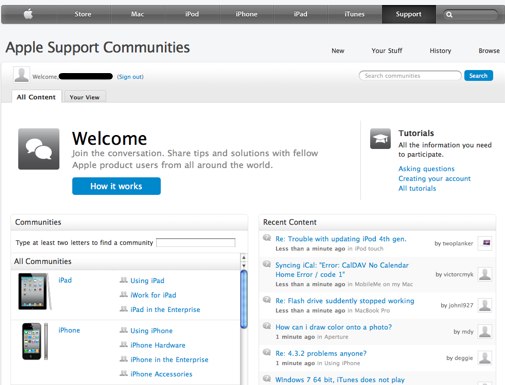
Task: Open the Asking questions tutorial link
Action: pos(426,169)
